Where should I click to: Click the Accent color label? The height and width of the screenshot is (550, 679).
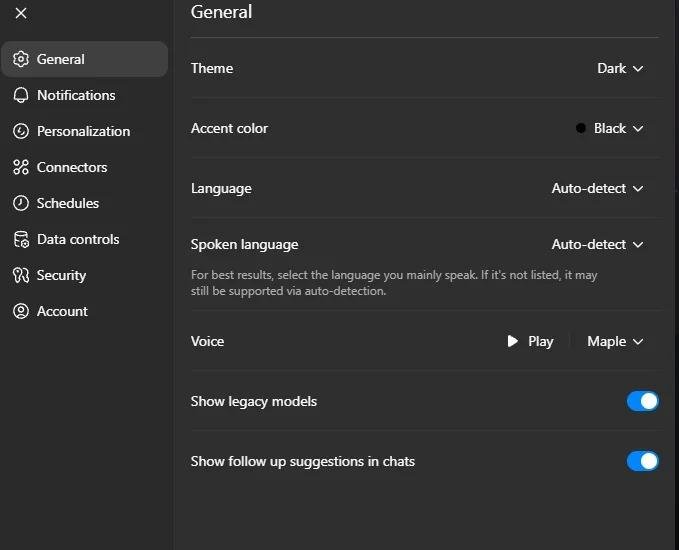click(230, 129)
